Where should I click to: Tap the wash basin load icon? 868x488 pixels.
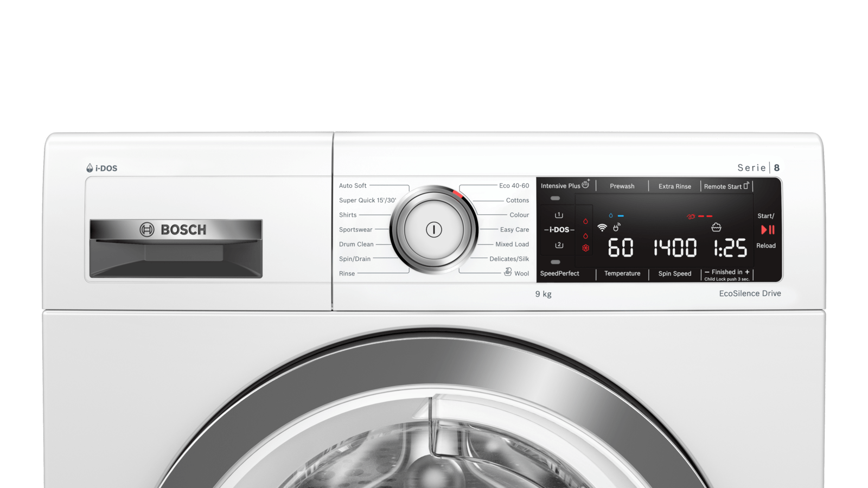point(716,227)
